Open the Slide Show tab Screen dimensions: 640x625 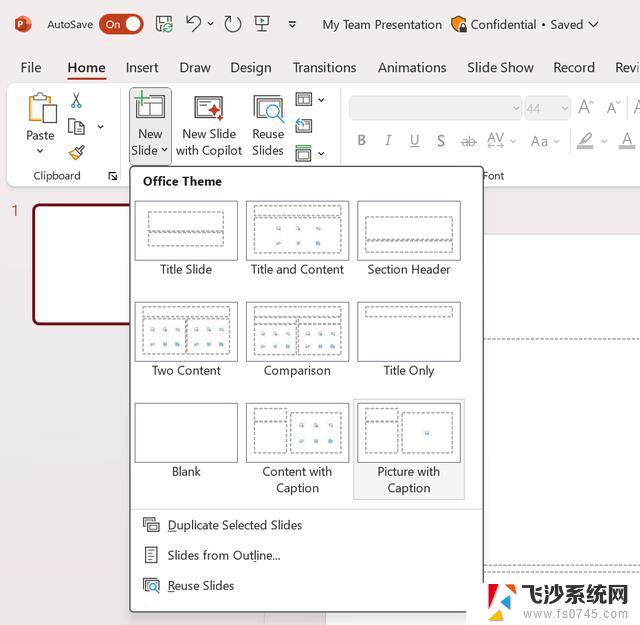point(500,67)
